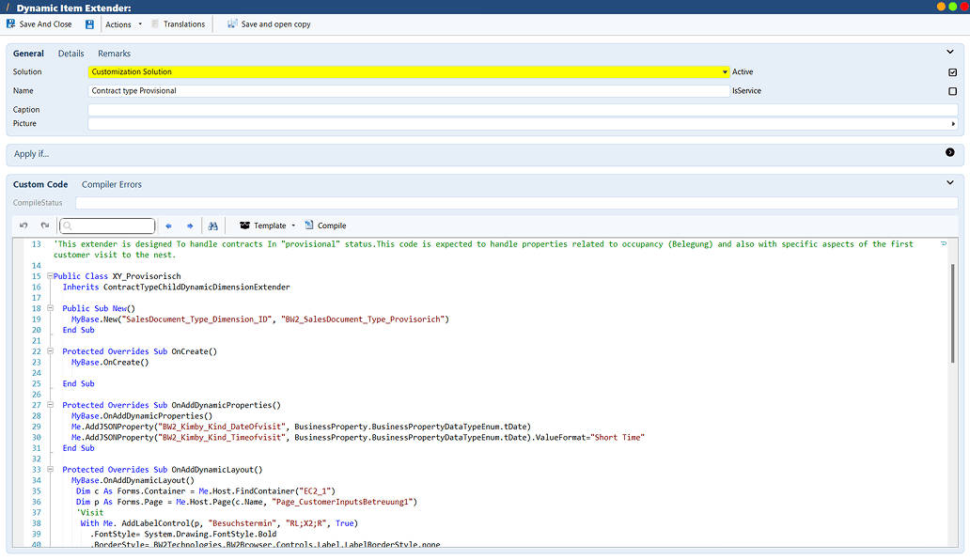
Task: Click "Page_CustomerInputsBetreuung1" string
Action: point(343,502)
